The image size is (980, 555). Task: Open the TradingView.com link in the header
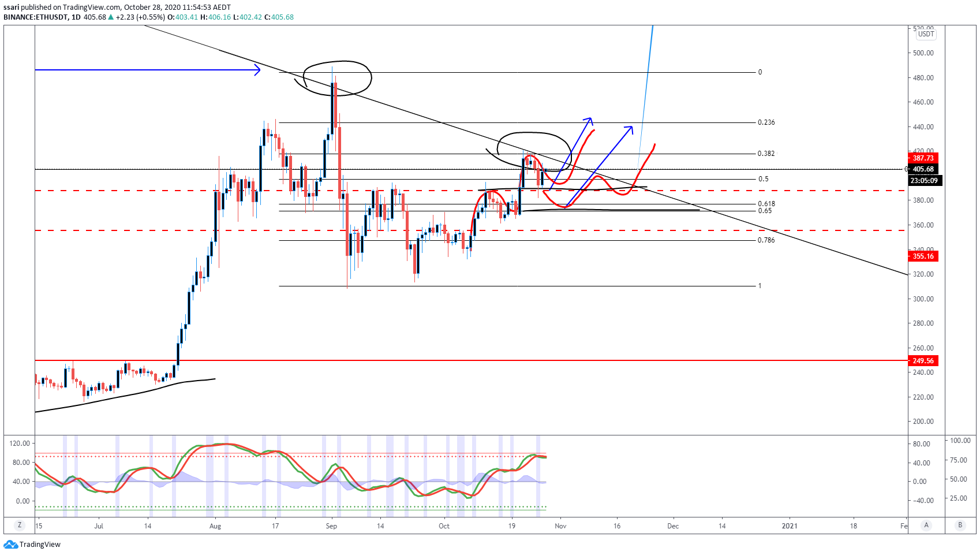pos(88,8)
